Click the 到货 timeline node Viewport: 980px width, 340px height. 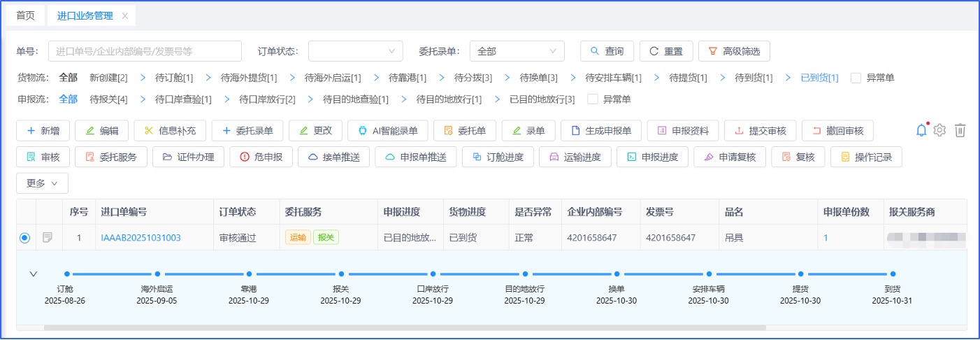[893, 274]
